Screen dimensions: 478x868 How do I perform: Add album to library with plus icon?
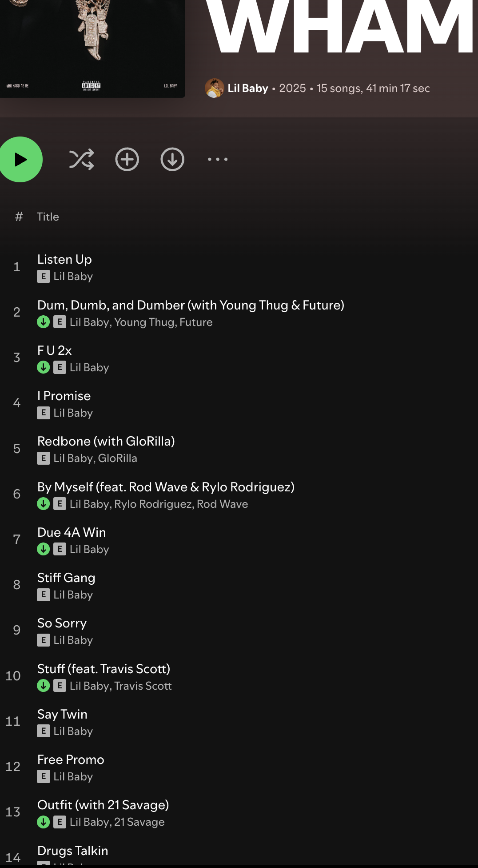[x=127, y=160]
